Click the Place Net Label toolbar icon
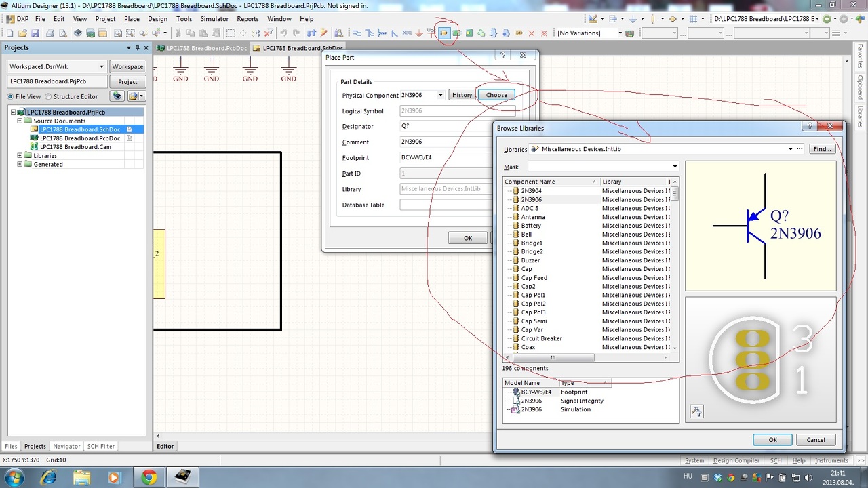The height and width of the screenshot is (488, 868). pos(407,33)
